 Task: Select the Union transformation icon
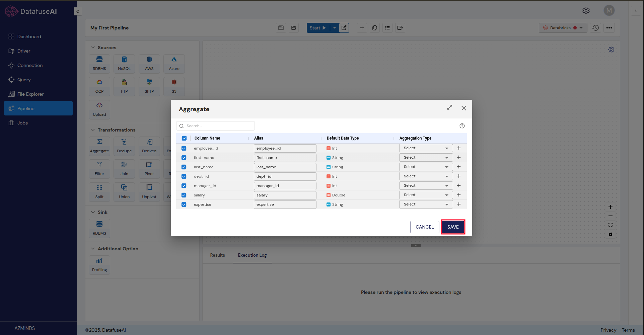124,191
